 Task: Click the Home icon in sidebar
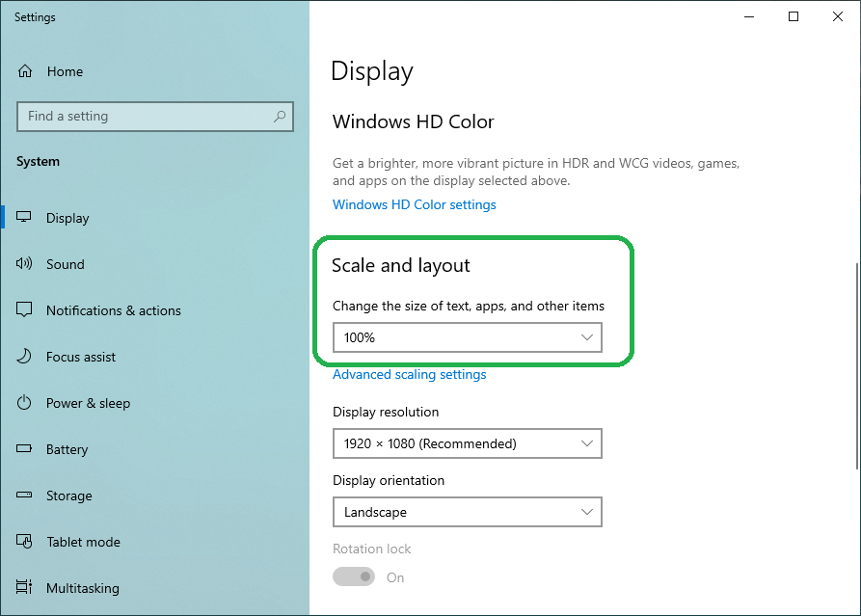pyautogui.click(x=25, y=71)
